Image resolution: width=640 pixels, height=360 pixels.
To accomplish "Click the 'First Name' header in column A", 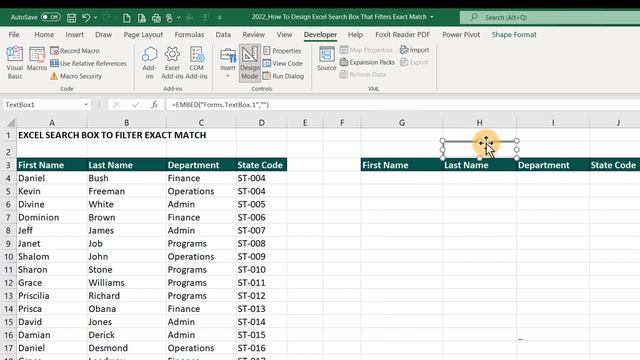I will [52, 165].
